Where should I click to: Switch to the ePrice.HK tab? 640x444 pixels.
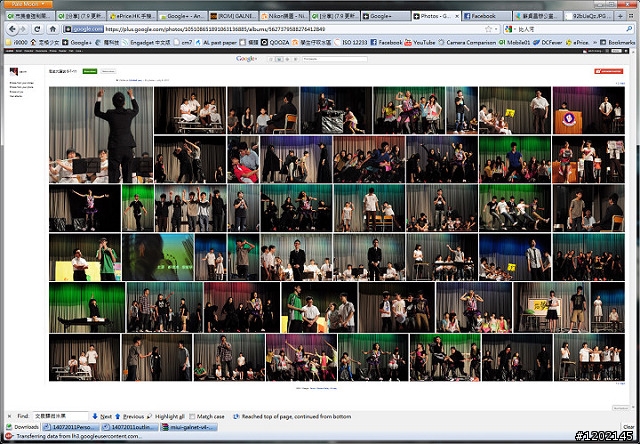132,16
